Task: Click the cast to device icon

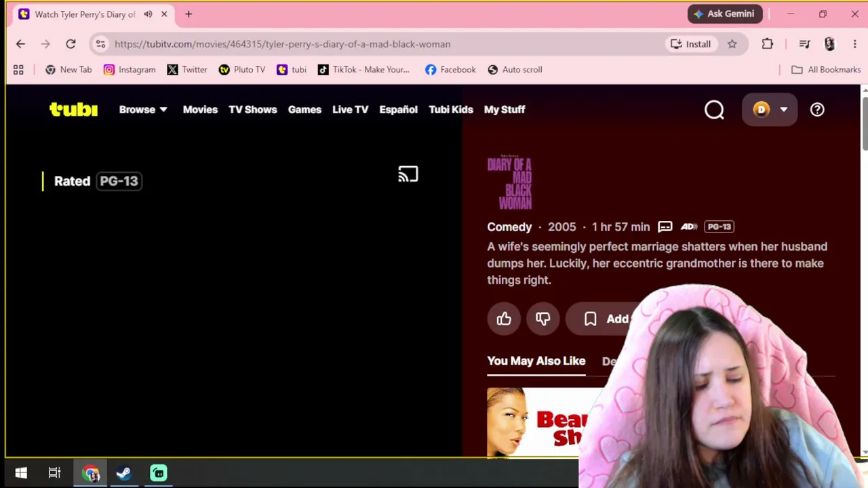Action: coord(408,174)
